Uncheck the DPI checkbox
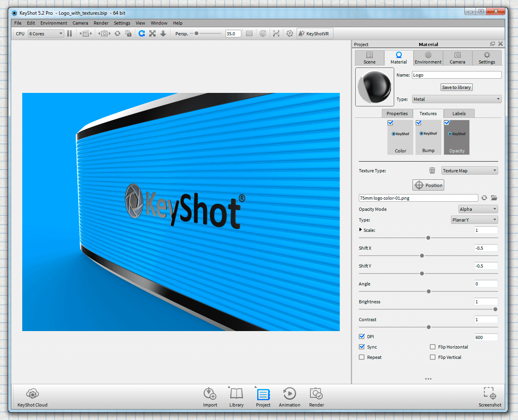The height and width of the screenshot is (420, 518). point(362,336)
